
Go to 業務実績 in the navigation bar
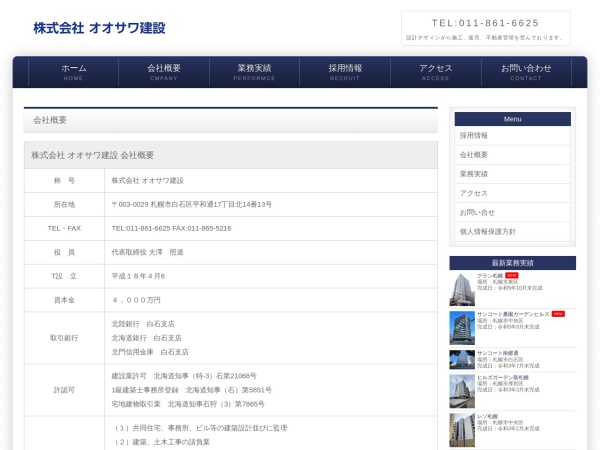click(x=254, y=72)
